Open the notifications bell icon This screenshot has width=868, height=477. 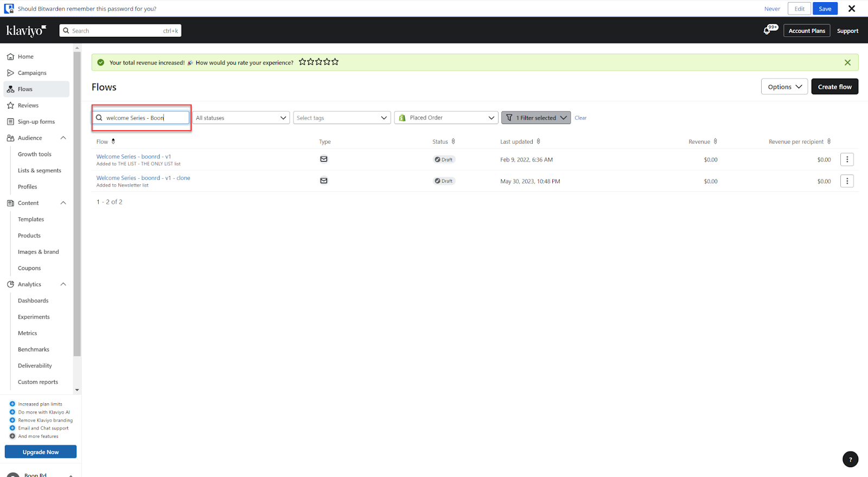click(767, 30)
